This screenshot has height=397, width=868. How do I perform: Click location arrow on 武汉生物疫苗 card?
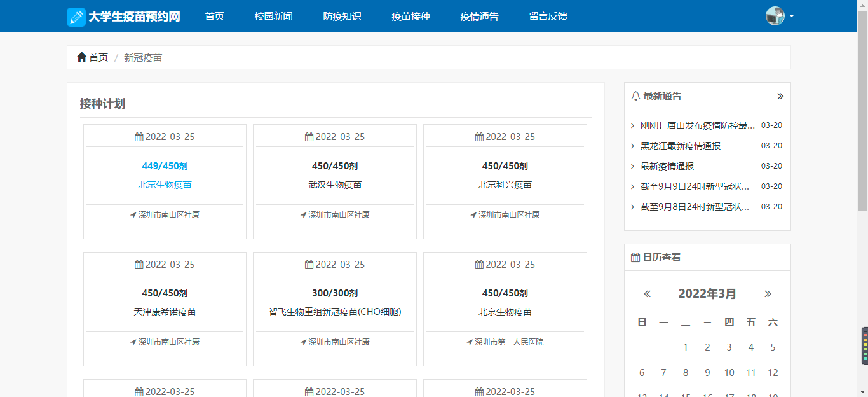pyautogui.click(x=304, y=215)
